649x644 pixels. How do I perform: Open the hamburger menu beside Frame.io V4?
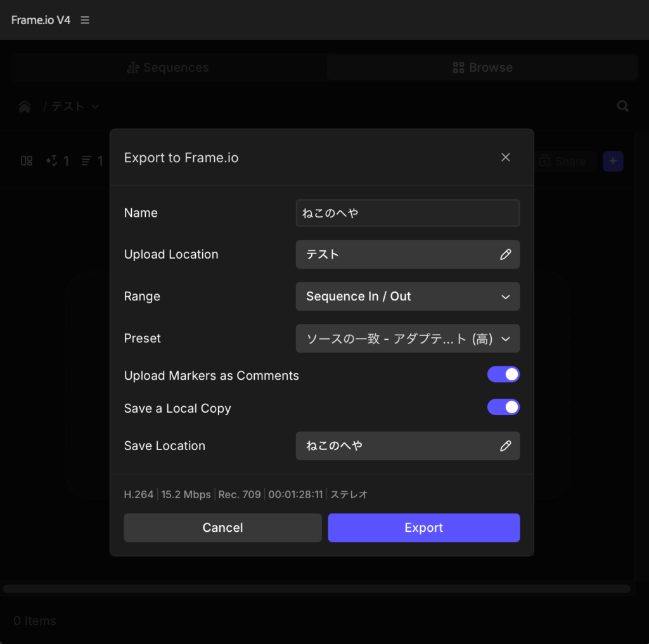tap(85, 20)
